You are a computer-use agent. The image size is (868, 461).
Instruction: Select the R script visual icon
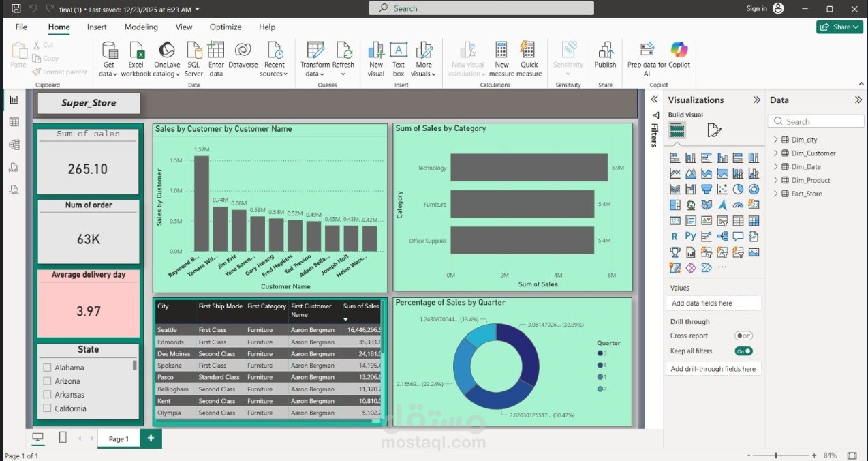coord(675,236)
